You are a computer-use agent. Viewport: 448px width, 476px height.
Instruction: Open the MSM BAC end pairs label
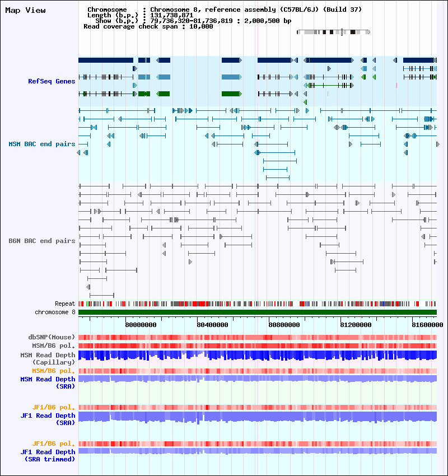pyautogui.click(x=42, y=144)
